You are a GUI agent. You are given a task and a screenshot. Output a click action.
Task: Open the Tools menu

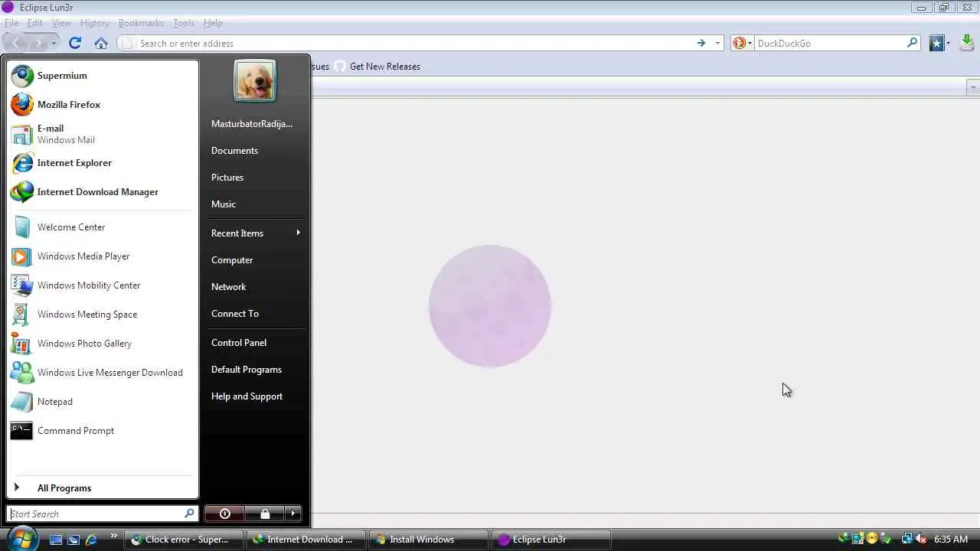coord(184,23)
